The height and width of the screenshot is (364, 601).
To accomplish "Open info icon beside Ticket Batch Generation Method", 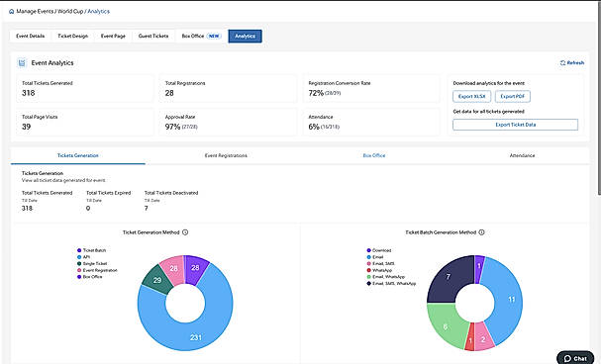I will click(x=482, y=232).
